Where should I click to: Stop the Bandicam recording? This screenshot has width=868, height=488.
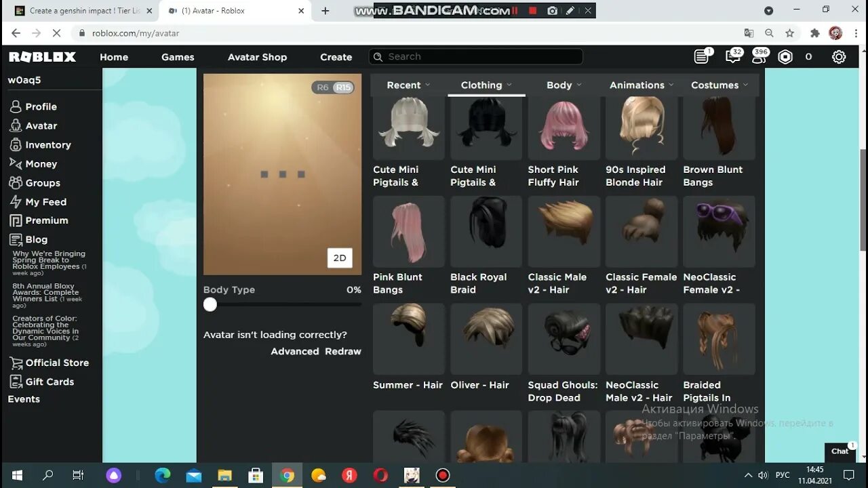click(533, 10)
